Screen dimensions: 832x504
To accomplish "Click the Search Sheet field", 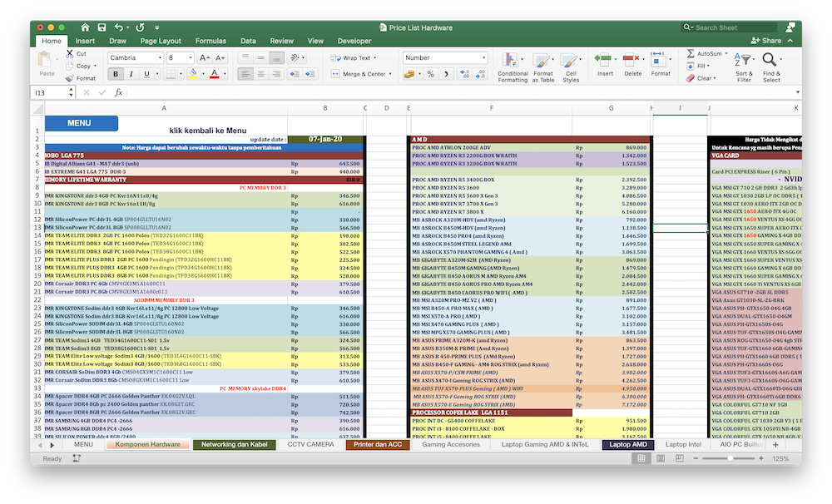I will tap(730, 27).
